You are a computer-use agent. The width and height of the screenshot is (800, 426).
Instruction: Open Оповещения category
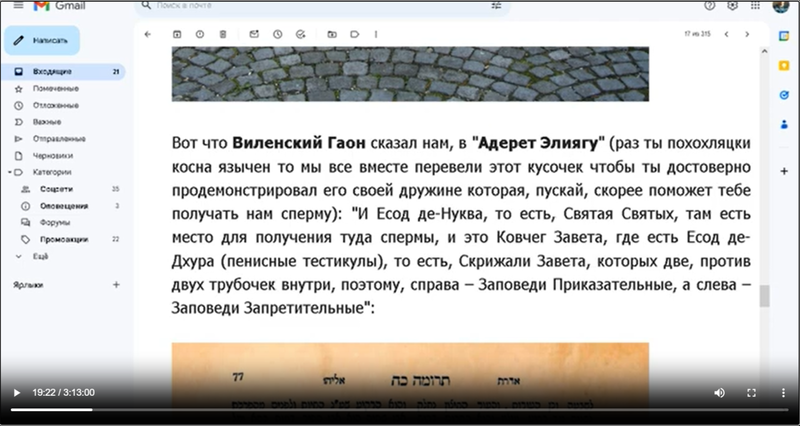(x=64, y=206)
